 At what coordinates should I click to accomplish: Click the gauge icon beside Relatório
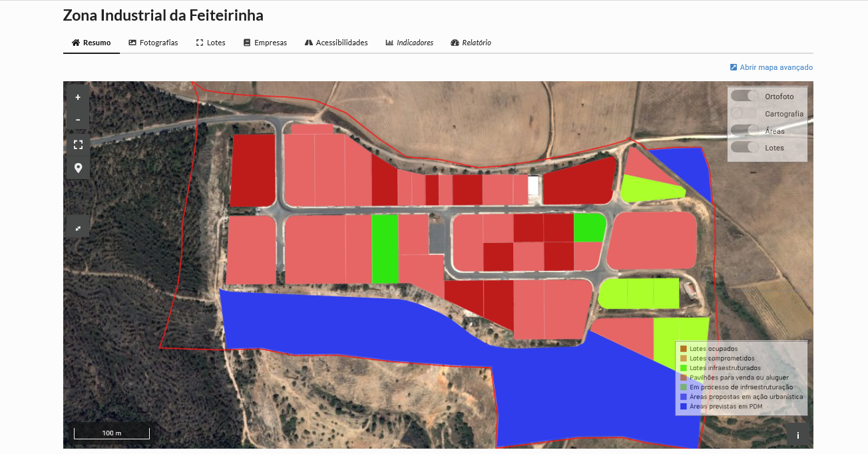[455, 43]
